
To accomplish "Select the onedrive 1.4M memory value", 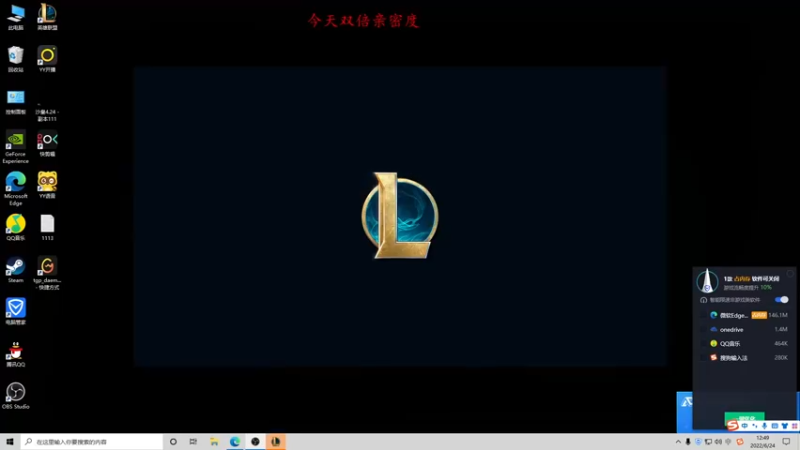I will (x=781, y=330).
